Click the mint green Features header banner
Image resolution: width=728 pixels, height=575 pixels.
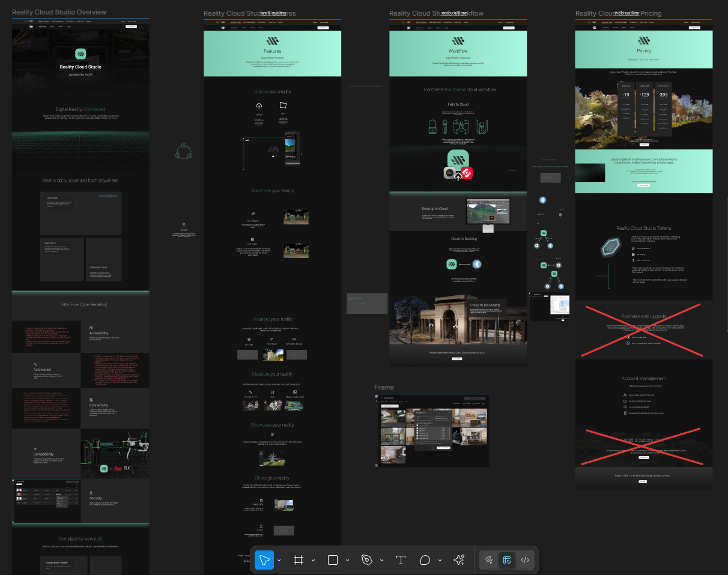coord(272,54)
